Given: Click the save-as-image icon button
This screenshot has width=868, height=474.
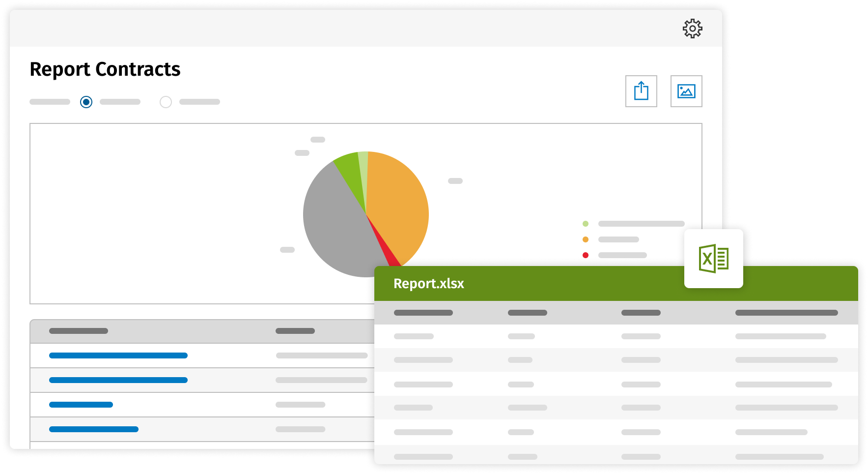Looking at the screenshot, I should 686,91.
